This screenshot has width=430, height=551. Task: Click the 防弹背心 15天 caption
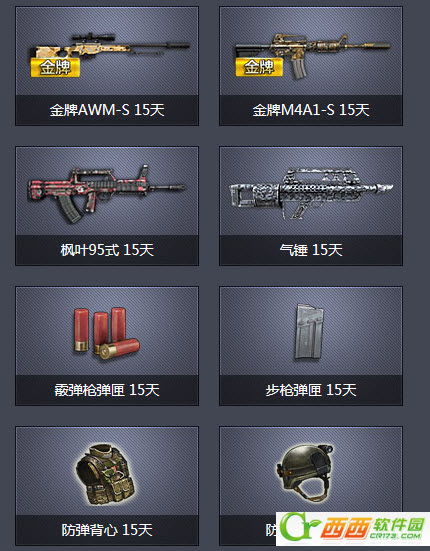[107, 530]
